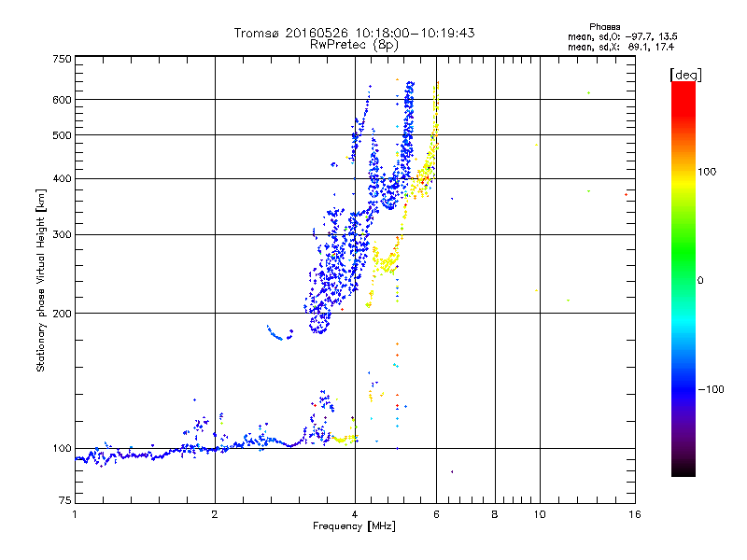Click the plot title 'Tromsø 20160526 10:18:00-10:19:43'
The width and height of the screenshot is (747, 560).
tap(354, 33)
